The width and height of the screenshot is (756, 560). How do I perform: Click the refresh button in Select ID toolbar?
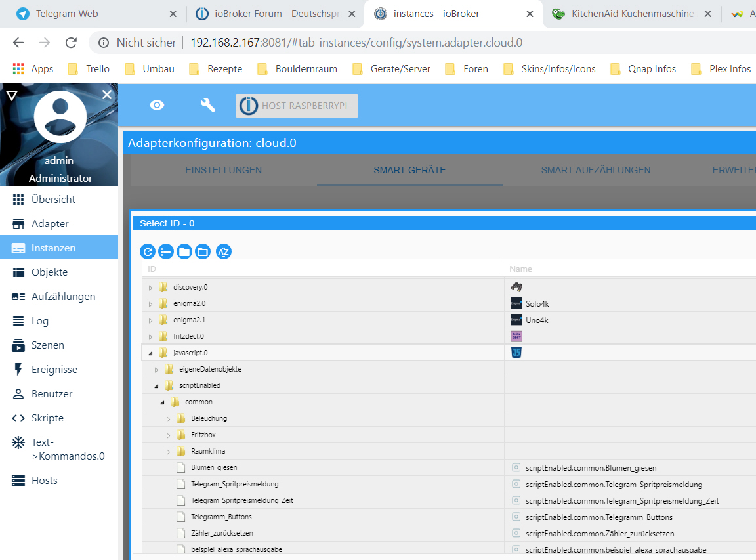pyautogui.click(x=148, y=251)
